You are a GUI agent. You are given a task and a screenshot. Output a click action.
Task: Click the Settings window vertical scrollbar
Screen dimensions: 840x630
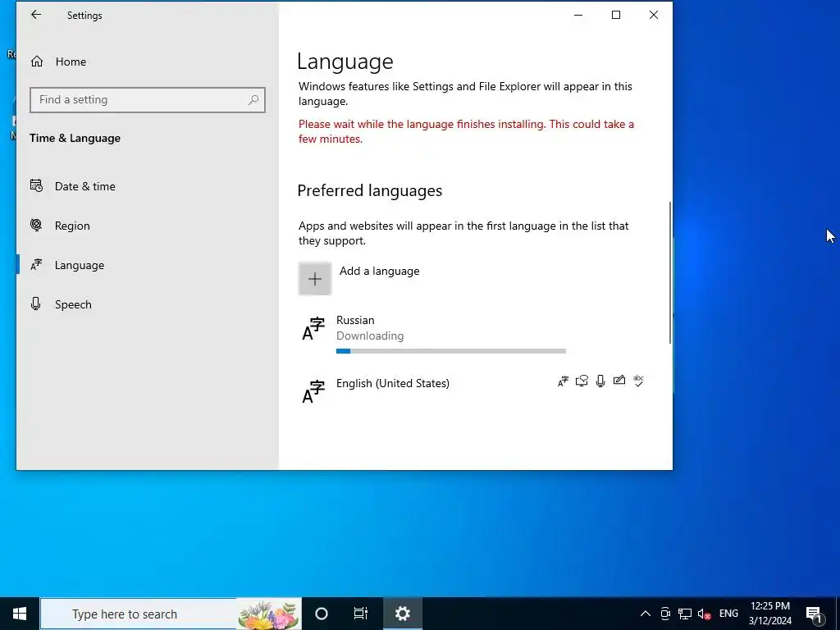[x=669, y=272]
